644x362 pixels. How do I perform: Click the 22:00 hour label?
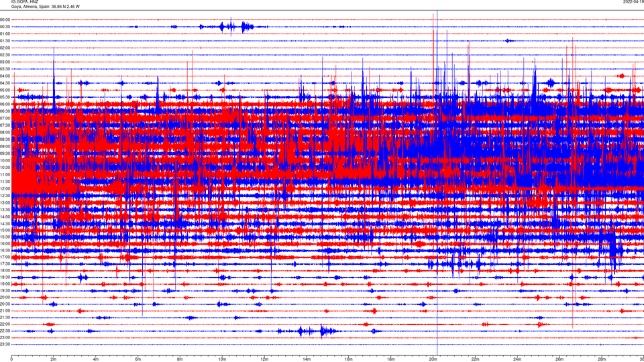click(5, 324)
